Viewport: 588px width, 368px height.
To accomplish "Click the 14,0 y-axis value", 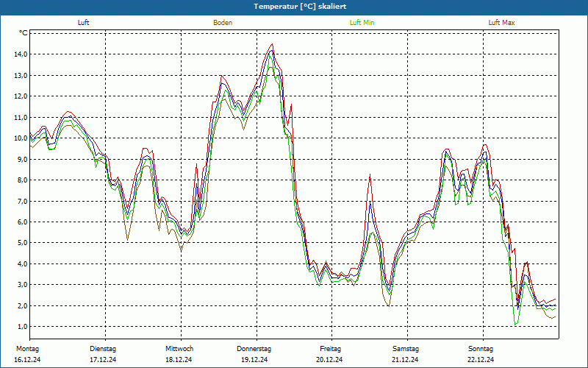I will click(21, 54).
